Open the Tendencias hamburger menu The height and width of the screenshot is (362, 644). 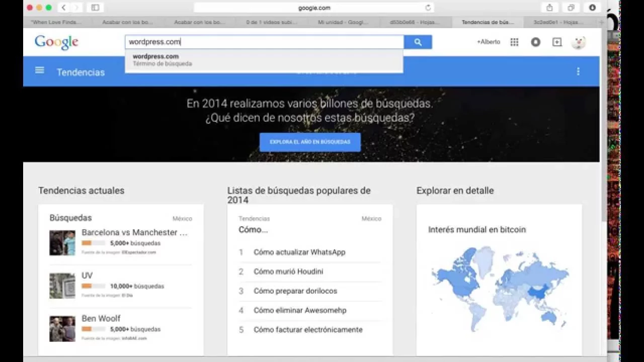click(x=40, y=70)
